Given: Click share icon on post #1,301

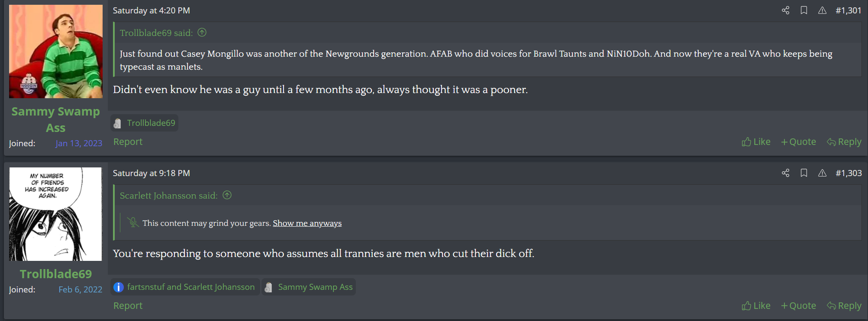Looking at the screenshot, I should (x=785, y=10).
